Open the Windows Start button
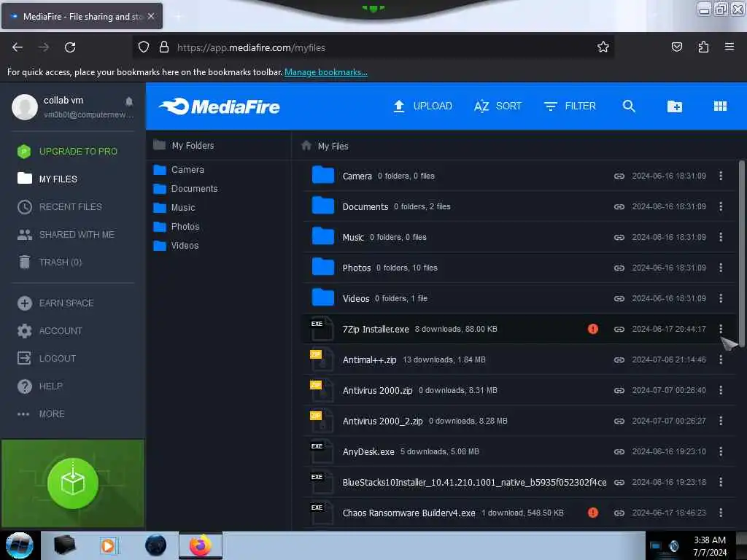The width and height of the screenshot is (747, 560). 19,545
